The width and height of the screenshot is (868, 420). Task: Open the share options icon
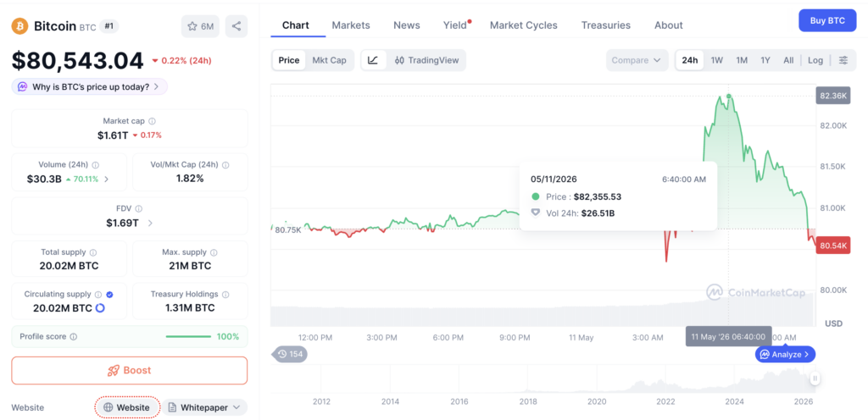[236, 26]
